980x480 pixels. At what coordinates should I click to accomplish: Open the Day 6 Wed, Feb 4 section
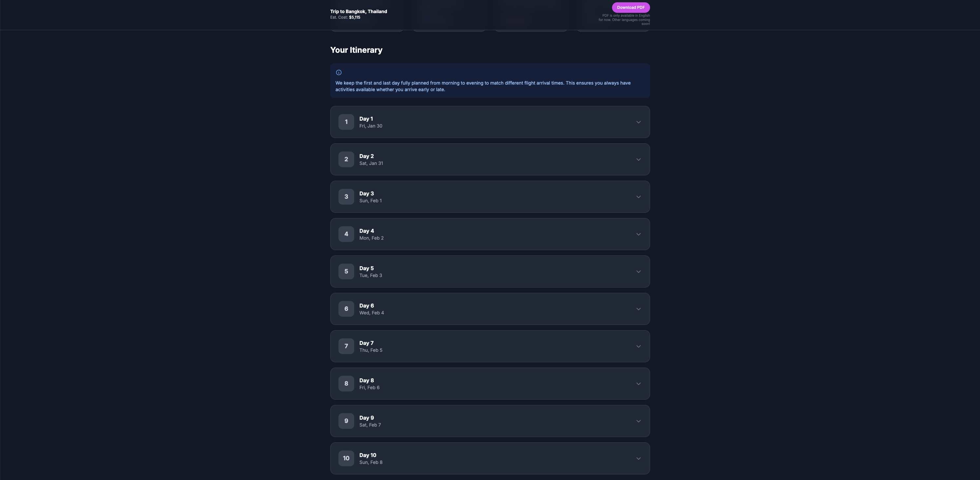[x=490, y=309]
